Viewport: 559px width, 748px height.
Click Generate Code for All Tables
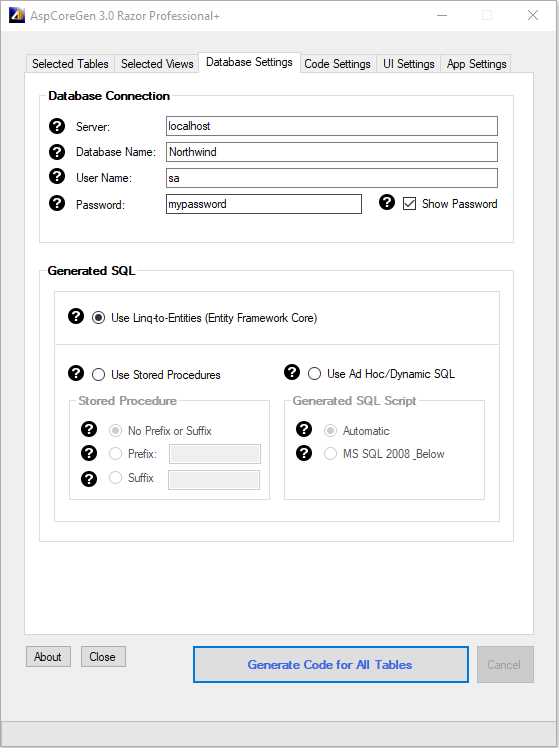(x=331, y=665)
